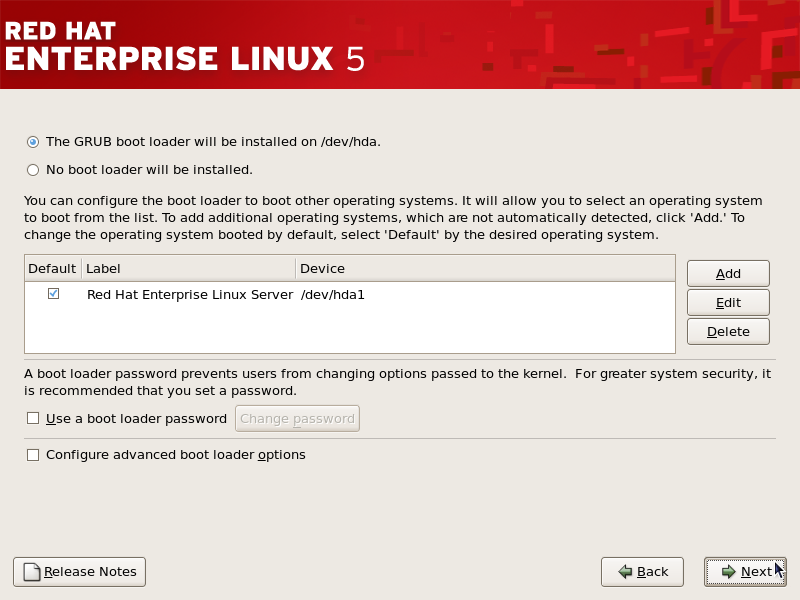800x600 pixels.
Task: Click the Release Notes document icon
Action: 32,572
